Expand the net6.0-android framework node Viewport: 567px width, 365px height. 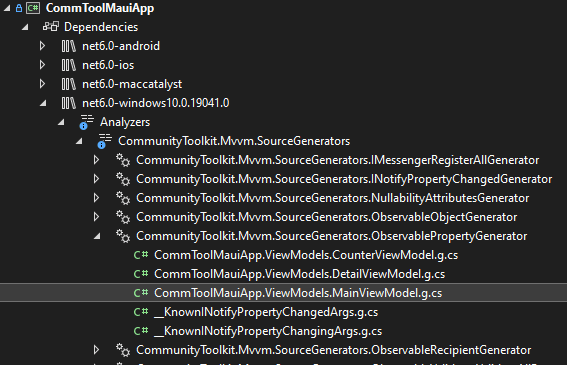pyautogui.click(x=42, y=46)
